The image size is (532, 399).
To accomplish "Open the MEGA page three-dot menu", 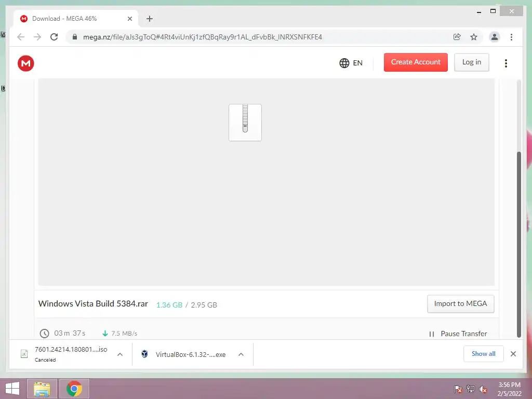I will pyautogui.click(x=506, y=63).
